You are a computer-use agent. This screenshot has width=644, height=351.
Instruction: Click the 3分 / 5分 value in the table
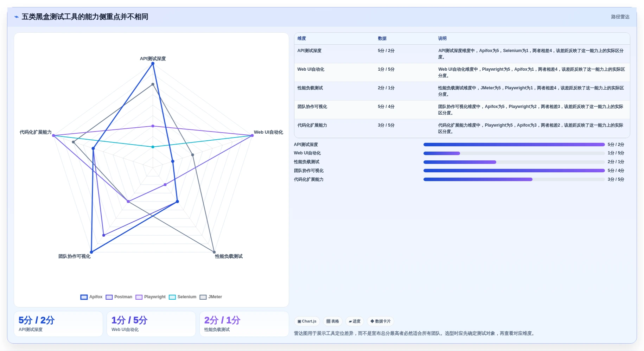pyautogui.click(x=386, y=125)
